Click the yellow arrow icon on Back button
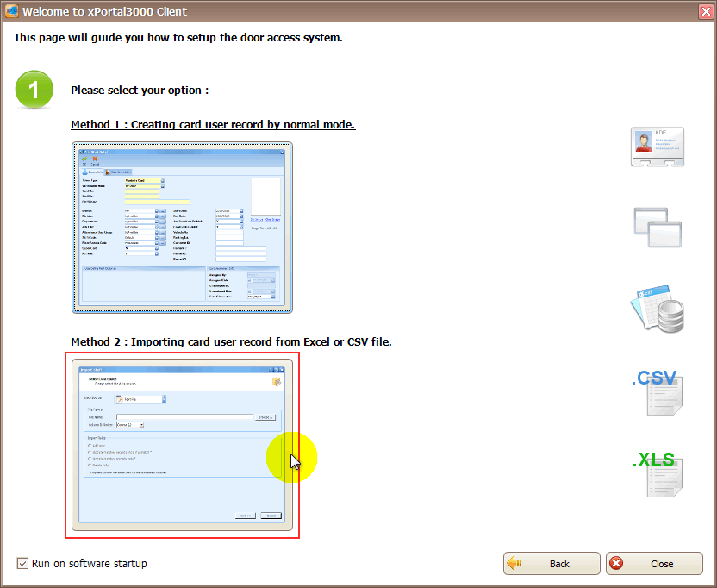 tap(515, 564)
